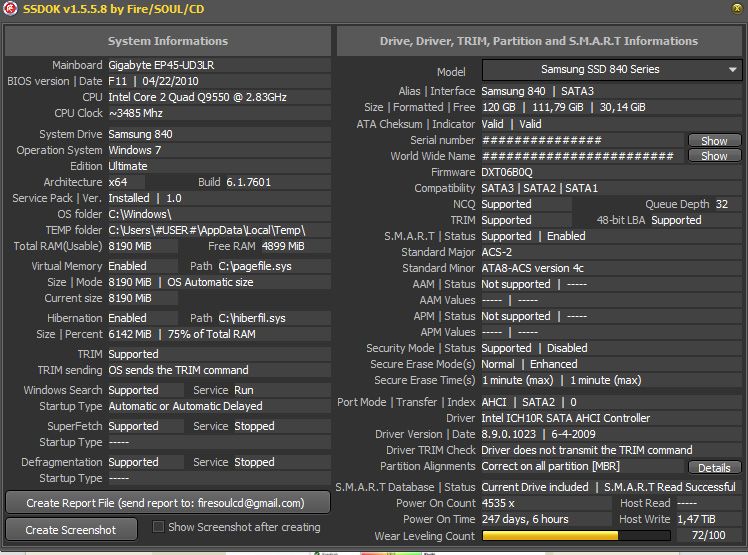Select hibernation path C:\hiberfil.sys
748x555 pixels.
252,318
